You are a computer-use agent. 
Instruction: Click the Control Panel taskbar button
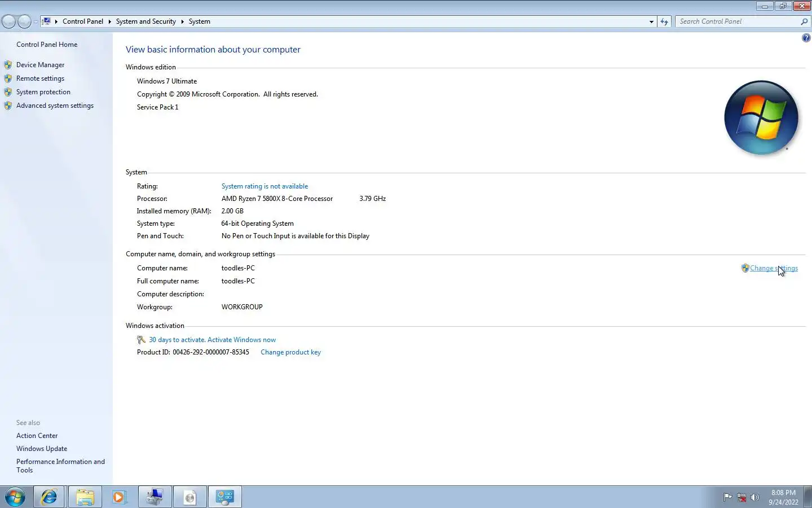224,497
